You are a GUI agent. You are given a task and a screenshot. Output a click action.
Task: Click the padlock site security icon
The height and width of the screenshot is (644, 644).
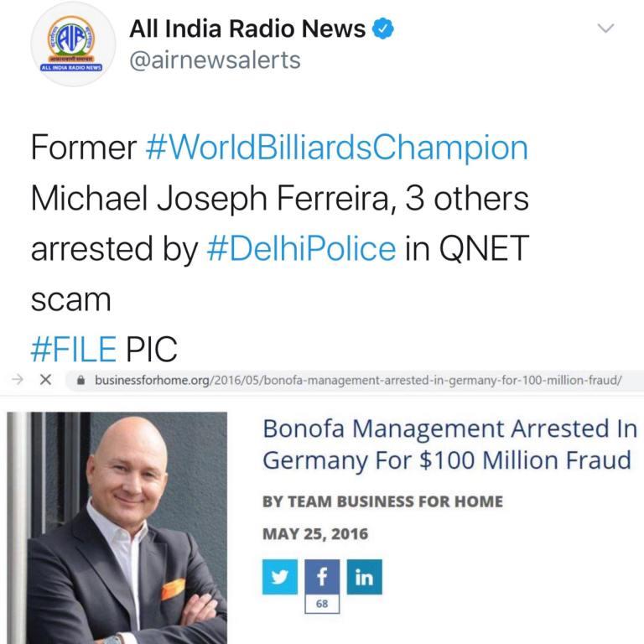click(x=80, y=381)
